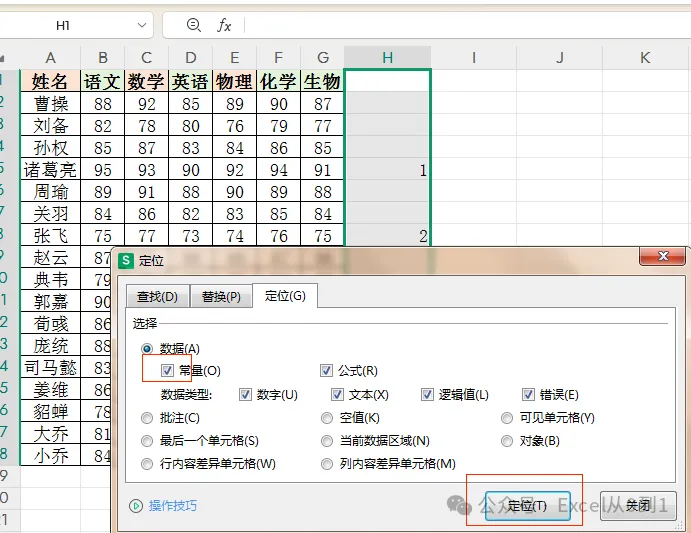This screenshot has height=533, width=691.
Task: Click the green S icon in dialog title
Action: pyautogui.click(x=126, y=260)
